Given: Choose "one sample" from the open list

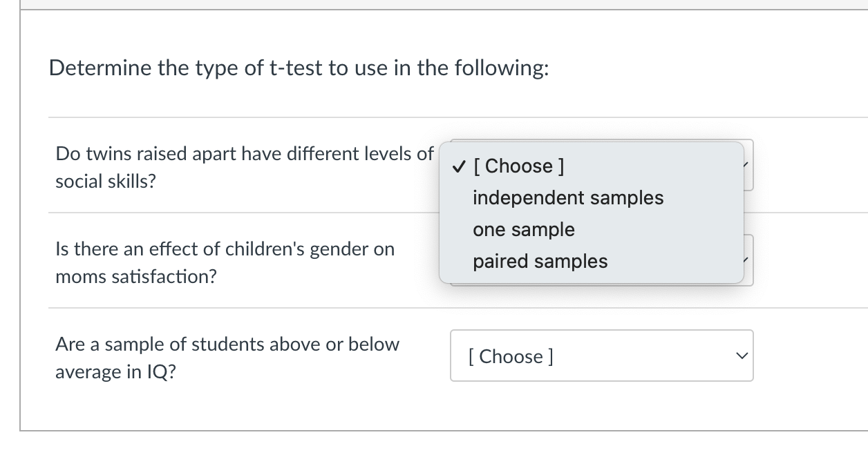Looking at the screenshot, I should tap(523, 230).
